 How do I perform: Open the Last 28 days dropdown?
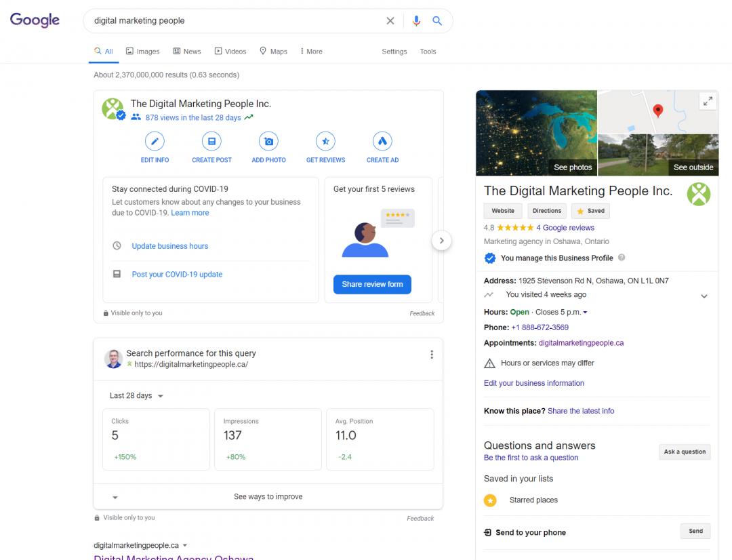tap(136, 396)
